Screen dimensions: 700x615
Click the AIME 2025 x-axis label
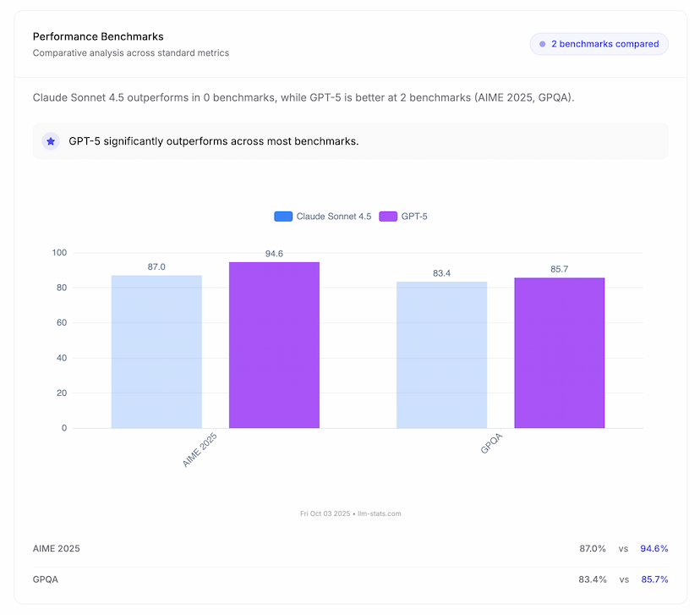201,448
